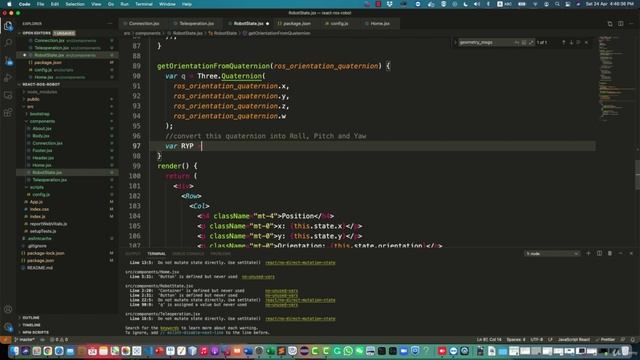Click Prettier in the status bar
The width and height of the screenshot is (640, 360).
coord(605,340)
